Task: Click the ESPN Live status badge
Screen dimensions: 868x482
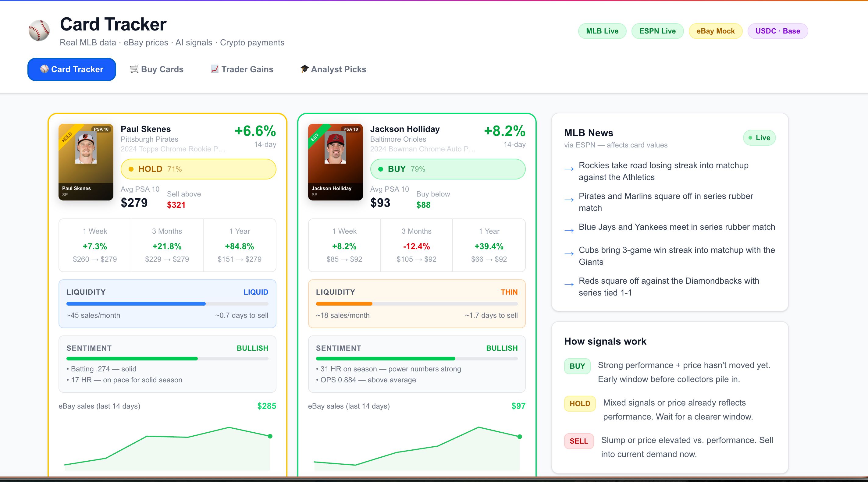Action: tap(657, 31)
